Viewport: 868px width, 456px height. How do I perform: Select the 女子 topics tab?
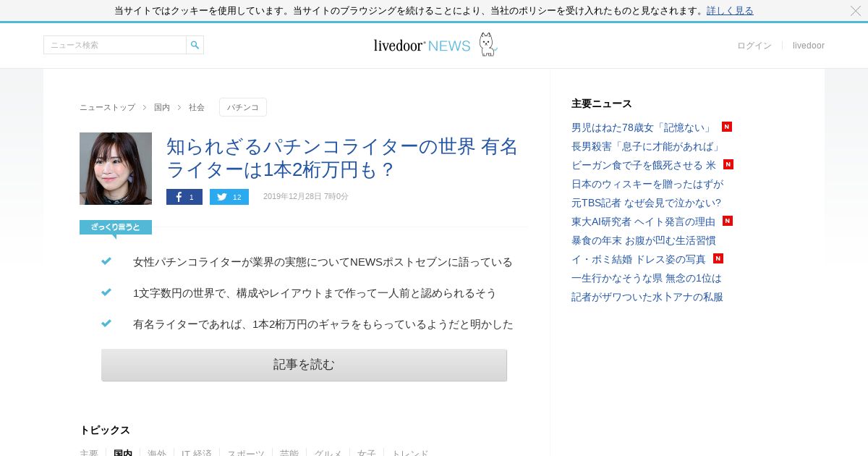pyautogui.click(x=367, y=452)
